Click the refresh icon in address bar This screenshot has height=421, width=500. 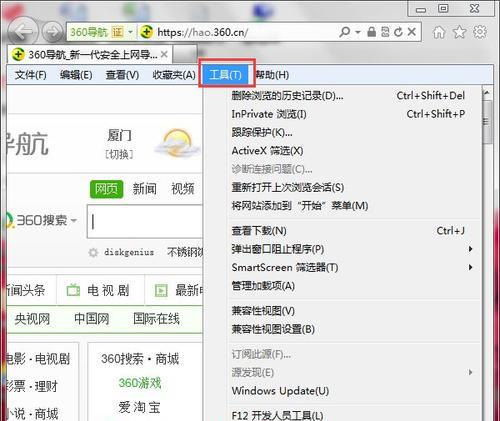[x=398, y=32]
